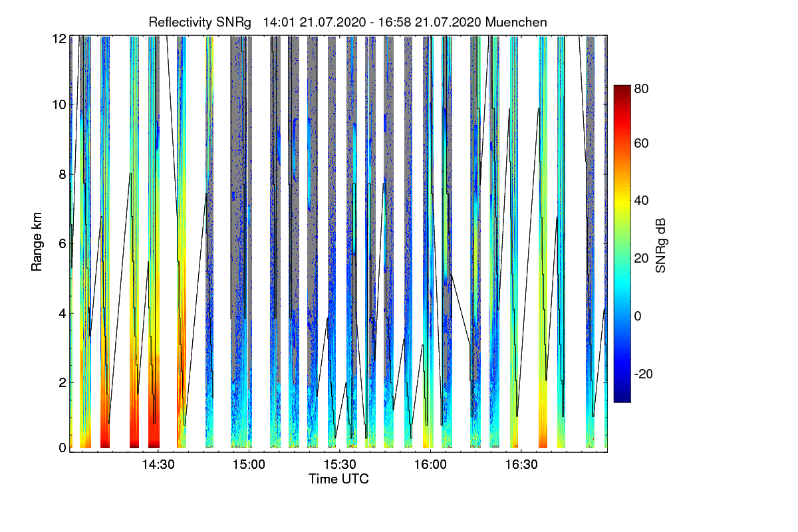
Task: Click the range axis label 12
Action: (59, 39)
